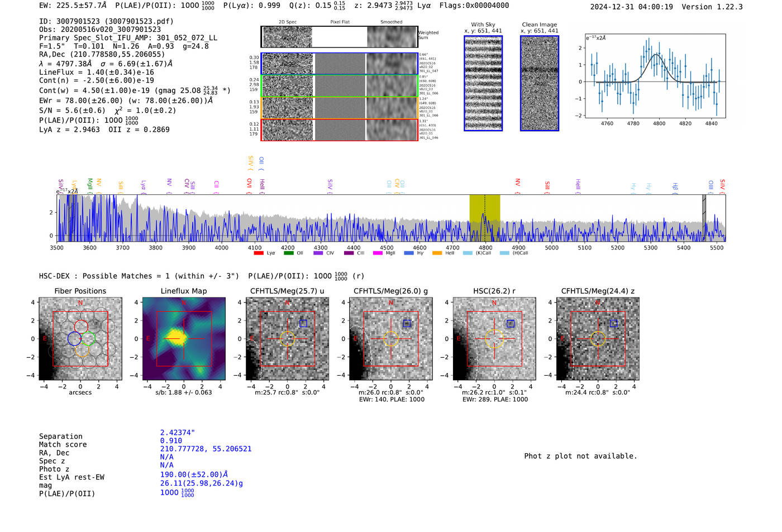Select the red-bordered 2D spectrum row
The height and width of the screenshot is (532, 782).
tap(340, 130)
